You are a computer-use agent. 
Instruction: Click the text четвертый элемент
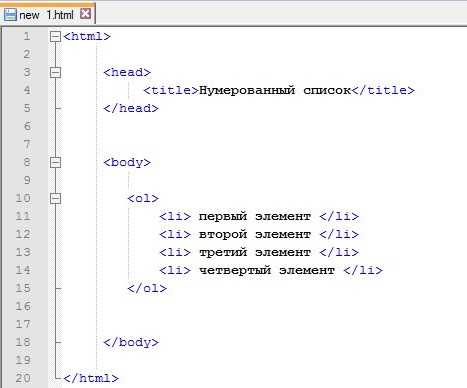point(267,270)
